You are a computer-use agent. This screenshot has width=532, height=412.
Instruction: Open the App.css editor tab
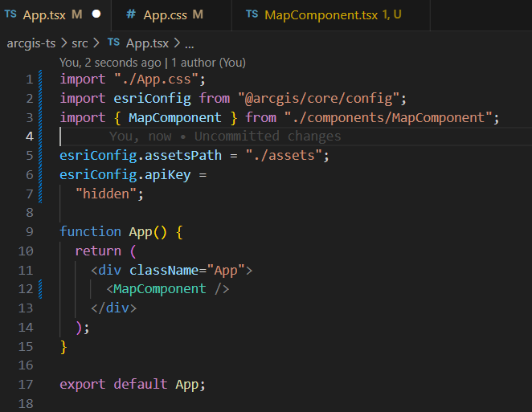(171, 15)
